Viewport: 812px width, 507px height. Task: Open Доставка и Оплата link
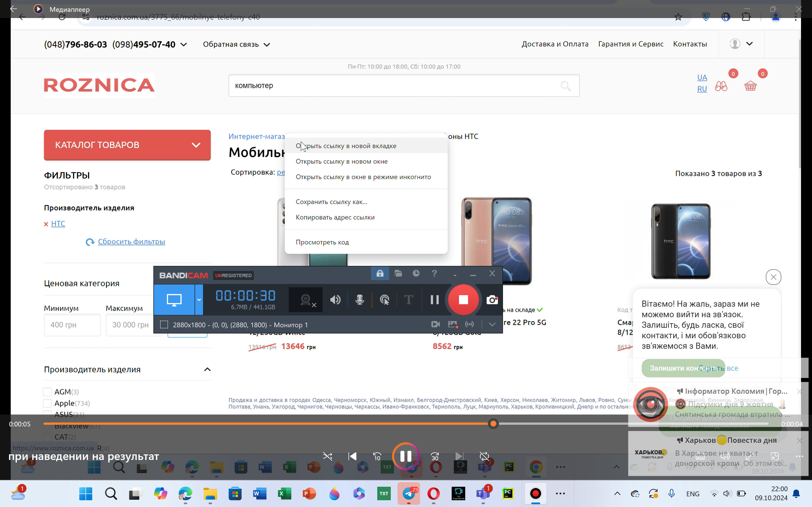pyautogui.click(x=555, y=44)
